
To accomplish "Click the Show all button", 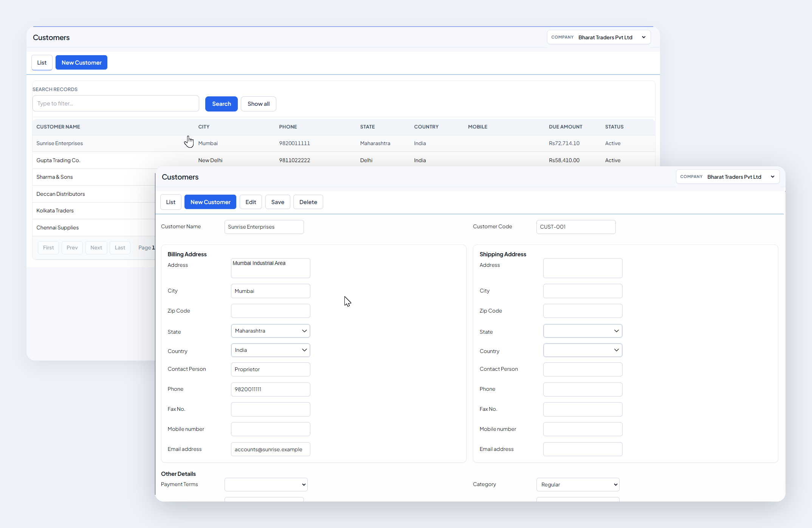I will (x=259, y=104).
